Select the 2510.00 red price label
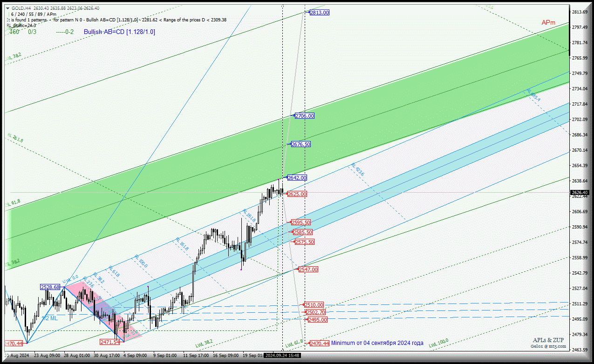The height and width of the screenshot is (364, 594). 314,305
